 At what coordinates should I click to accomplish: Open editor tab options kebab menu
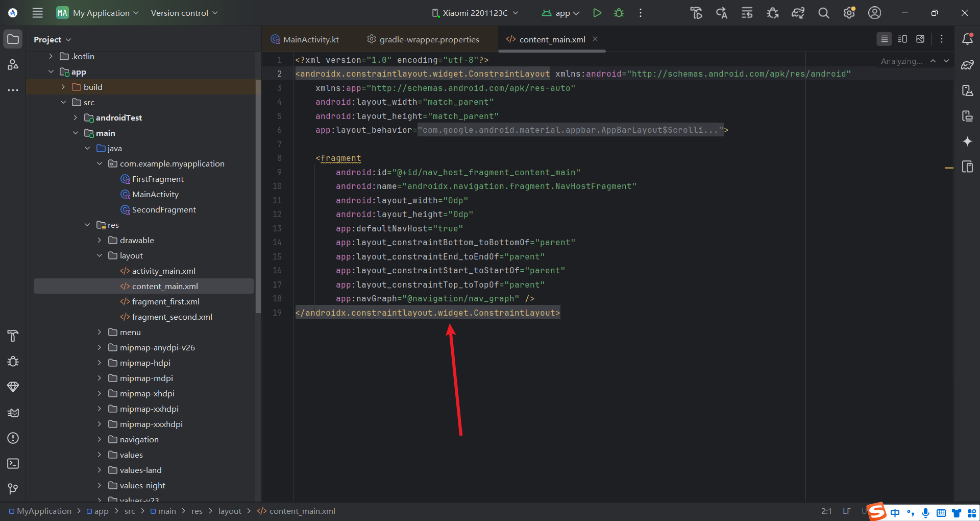[x=942, y=39]
